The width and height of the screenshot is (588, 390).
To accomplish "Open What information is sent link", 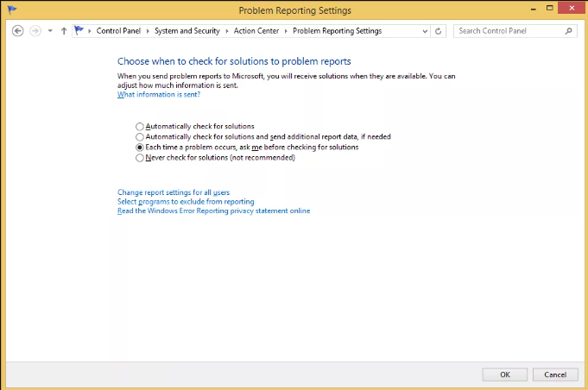I will tap(159, 94).
